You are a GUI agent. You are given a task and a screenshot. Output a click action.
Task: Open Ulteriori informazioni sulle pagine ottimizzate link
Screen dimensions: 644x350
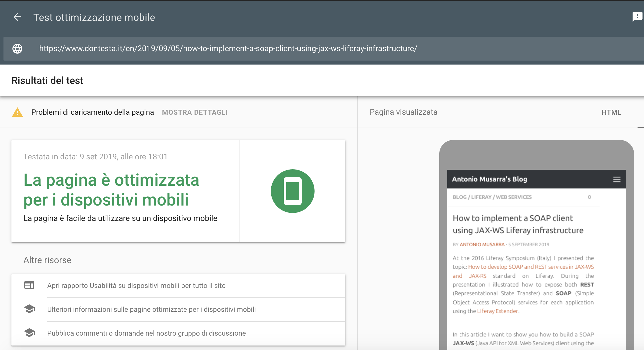(x=151, y=310)
